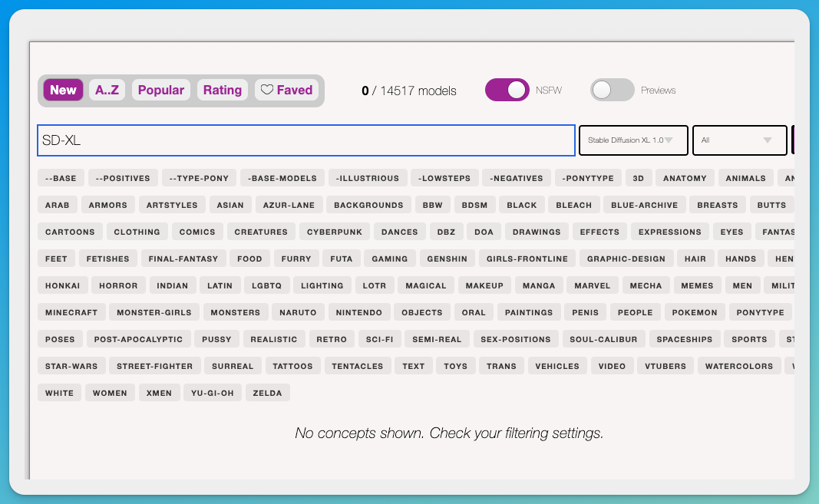Choose the BACKGROUNDS tag
The image size is (819, 504).
click(x=368, y=205)
